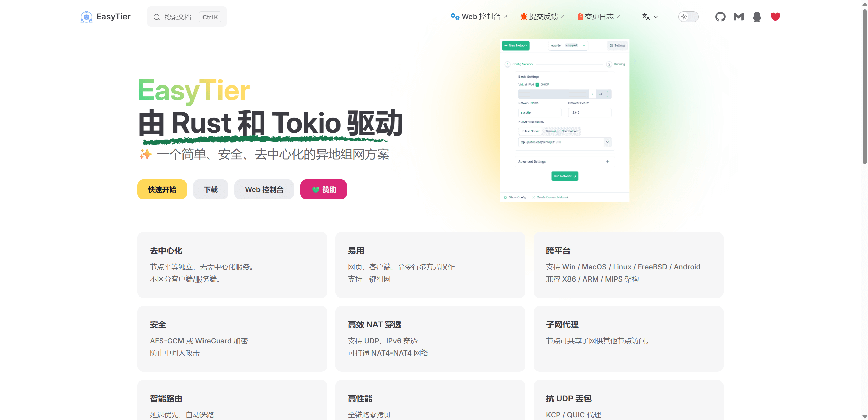Click the 下载 button

click(x=210, y=190)
